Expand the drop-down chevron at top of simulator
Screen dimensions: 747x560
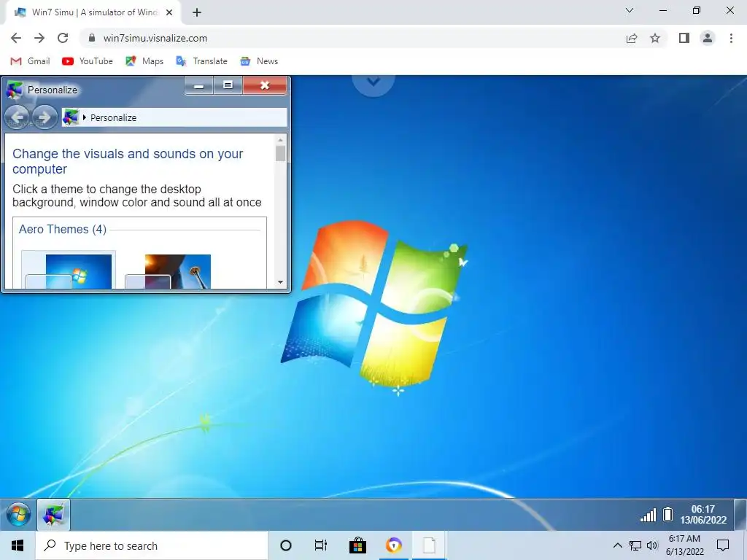tap(373, 82)
